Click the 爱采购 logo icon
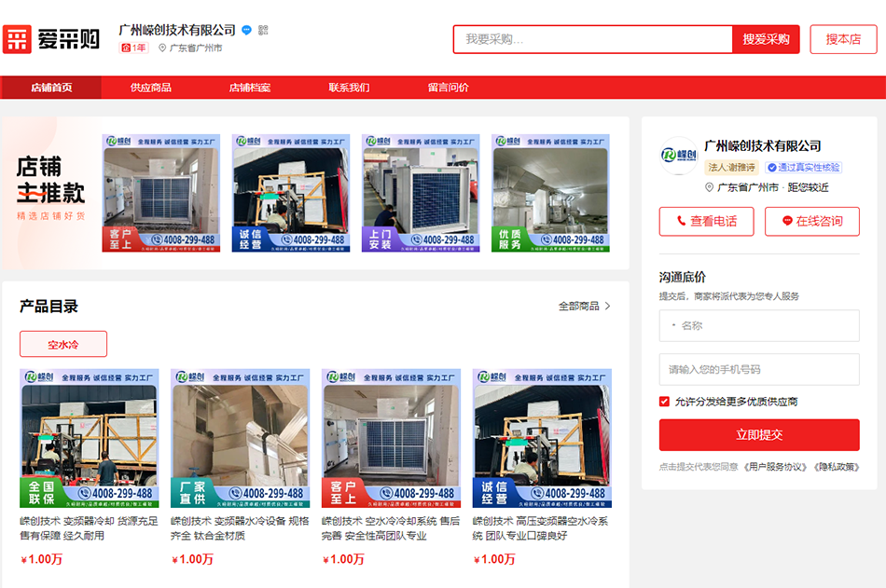The width and height of the screenshot is (886, 588). pyautogui.click(x=17, y=39)
